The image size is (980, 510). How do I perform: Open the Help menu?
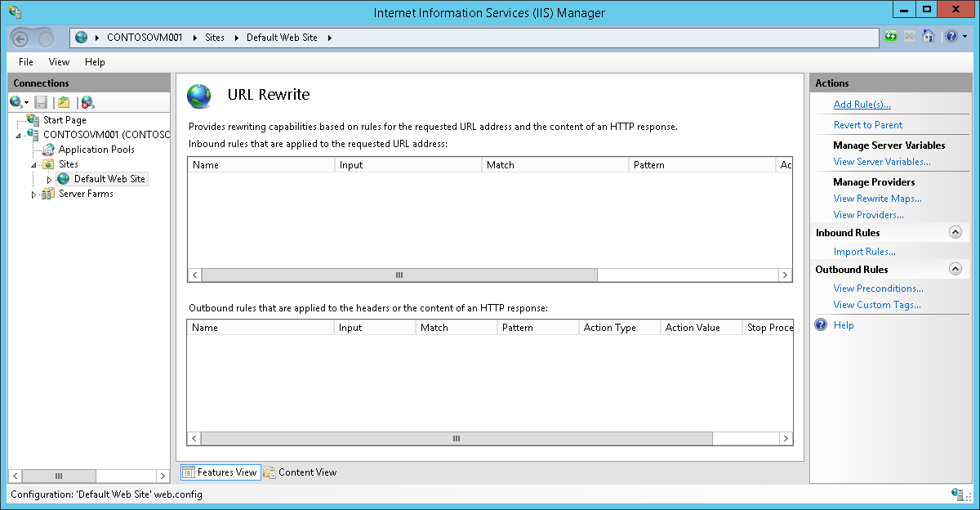point(95,62)
